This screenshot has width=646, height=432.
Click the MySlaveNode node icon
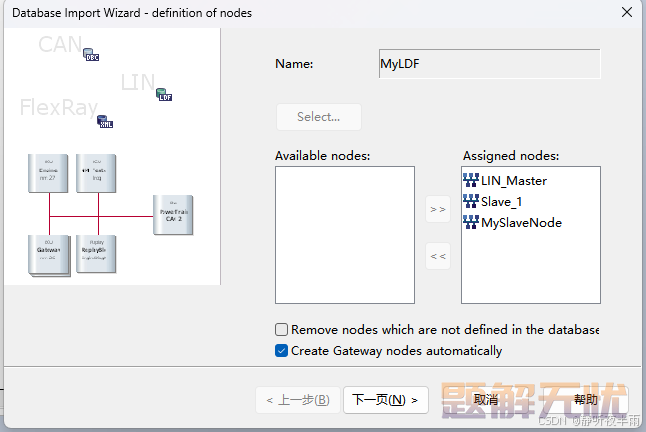[x=471, y=222]
